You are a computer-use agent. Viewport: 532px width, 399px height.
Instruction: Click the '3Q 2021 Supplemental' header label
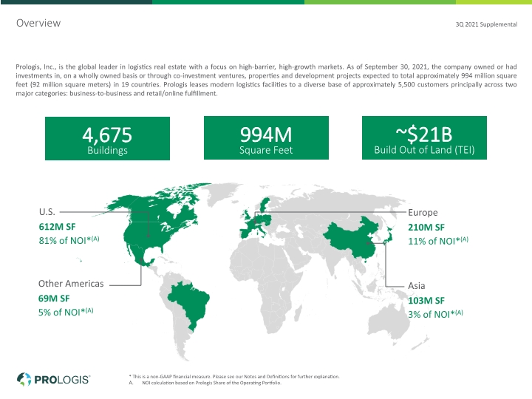click(x=486, y=24)
